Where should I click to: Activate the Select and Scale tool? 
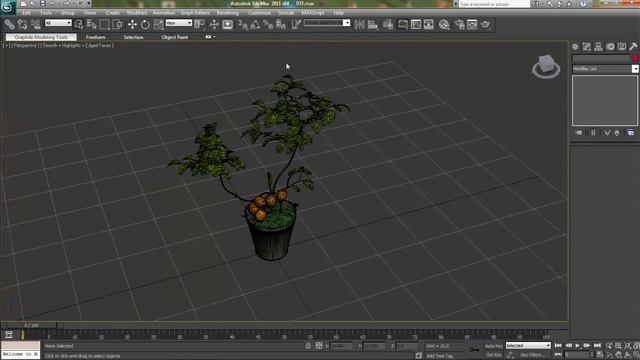[x=158, y=24]
